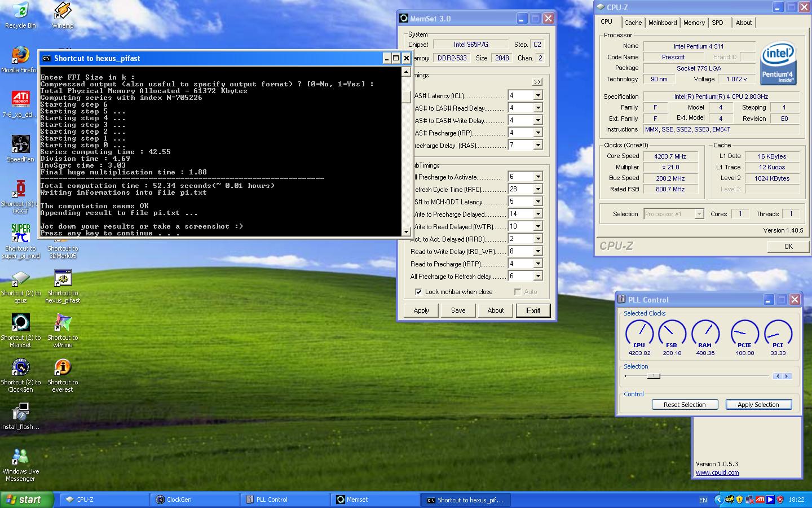Open the RAS# Precharge (tRP) dropdown
Screen dimensions: 812x508
click(x=538, y=133)
